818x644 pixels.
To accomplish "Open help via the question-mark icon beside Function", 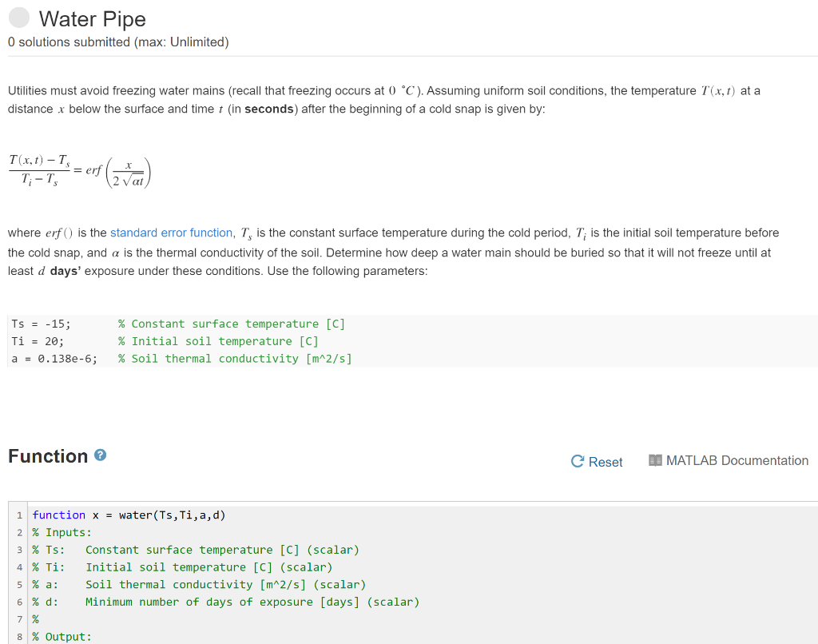I will [98, 455].
